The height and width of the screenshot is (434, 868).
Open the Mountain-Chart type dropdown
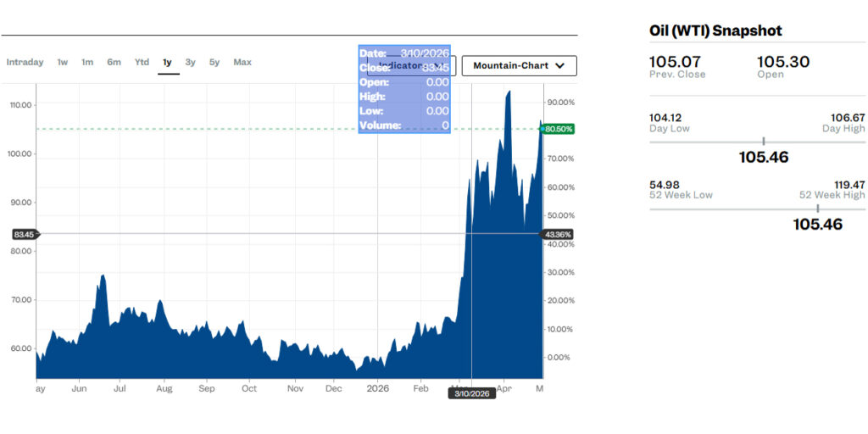[x=520, y=66]
